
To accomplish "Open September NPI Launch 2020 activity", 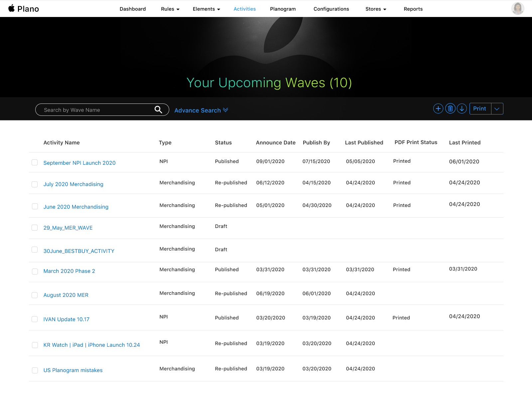I will point(79,163).
